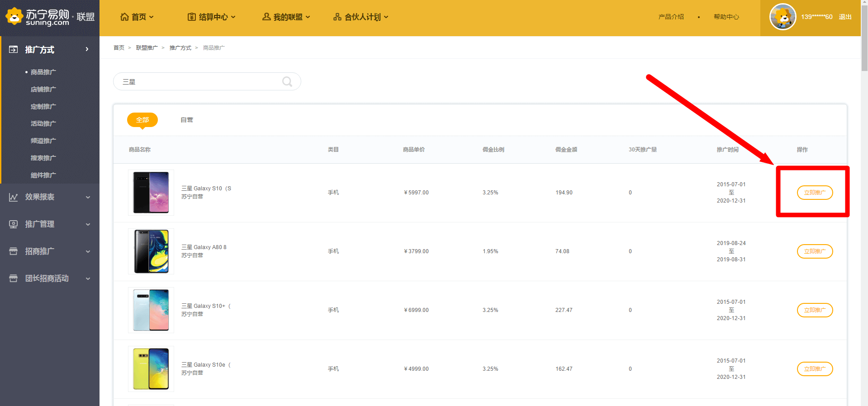868x406 pixels.
Task: Click the 推广方式 sidebar icon
Action: [14, 49]
